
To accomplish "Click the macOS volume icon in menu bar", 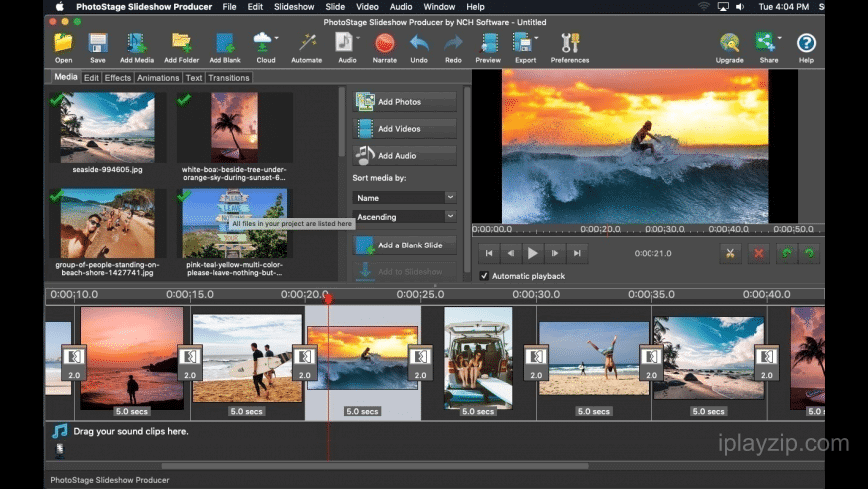I will pyautogui.click(x=740, y=7).
